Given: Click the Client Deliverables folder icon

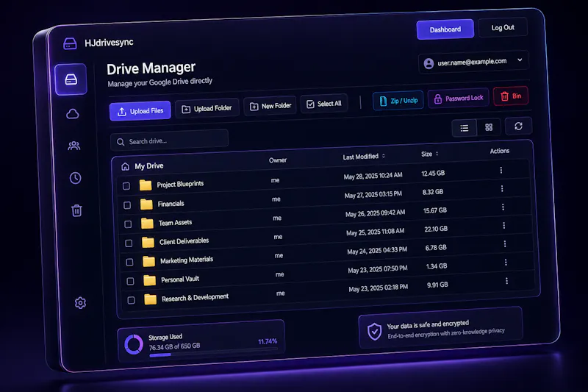Looking at the screenshot, I should point(148,242).
